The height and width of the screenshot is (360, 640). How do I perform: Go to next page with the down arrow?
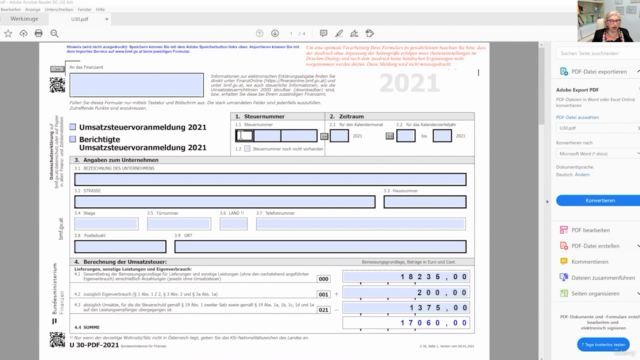(x=275, y=33)
